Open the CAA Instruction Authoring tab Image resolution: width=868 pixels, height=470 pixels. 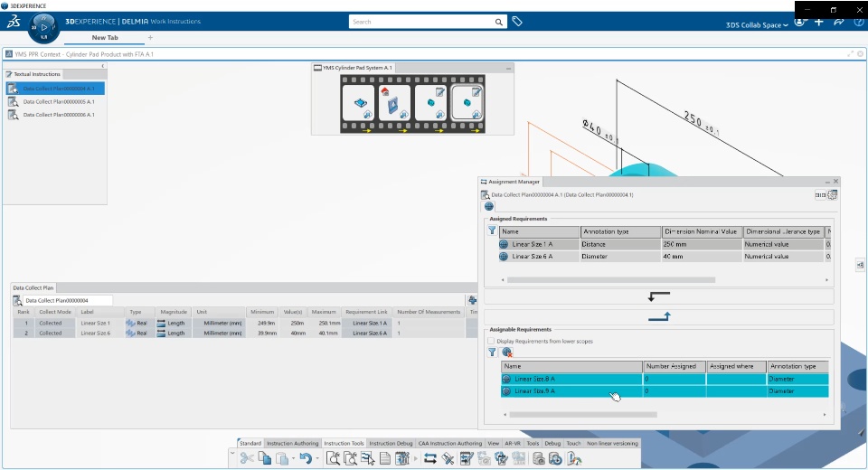coord(450,444)
